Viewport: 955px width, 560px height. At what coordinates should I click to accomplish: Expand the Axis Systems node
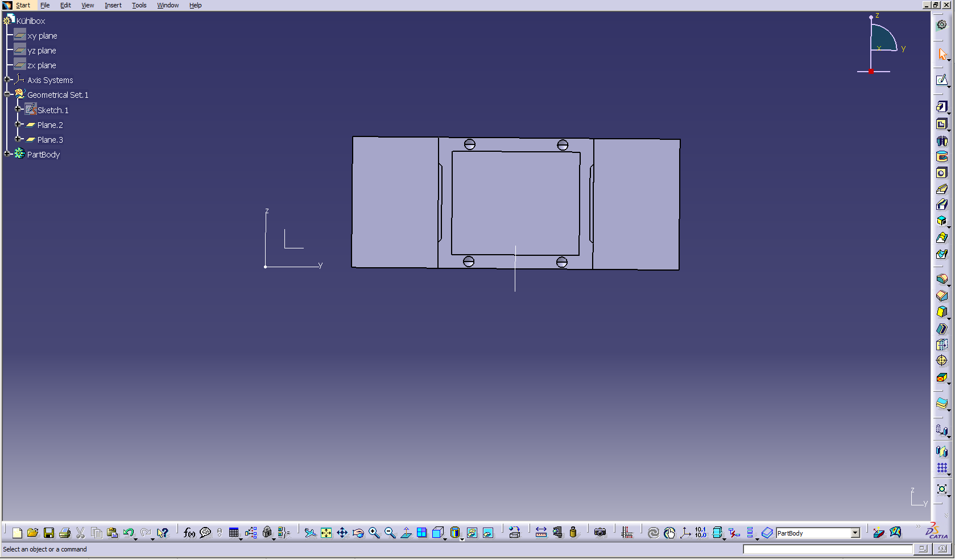pyautogui.click(x=7, y=80)
